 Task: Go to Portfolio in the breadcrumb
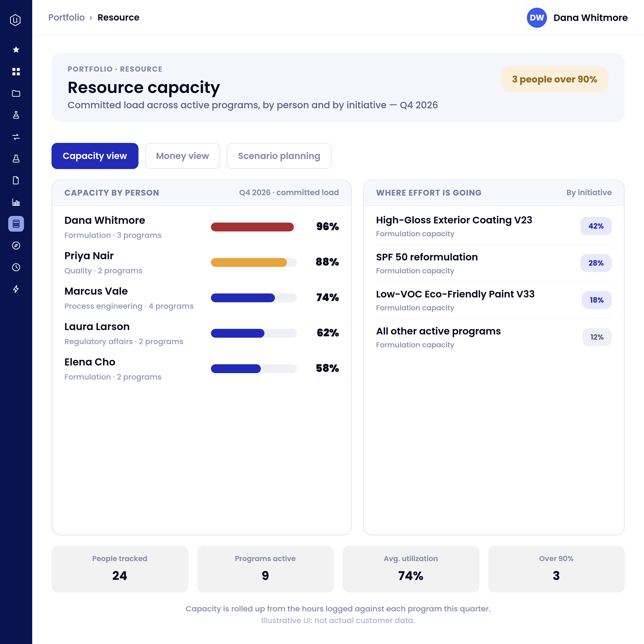coord(66,17)
